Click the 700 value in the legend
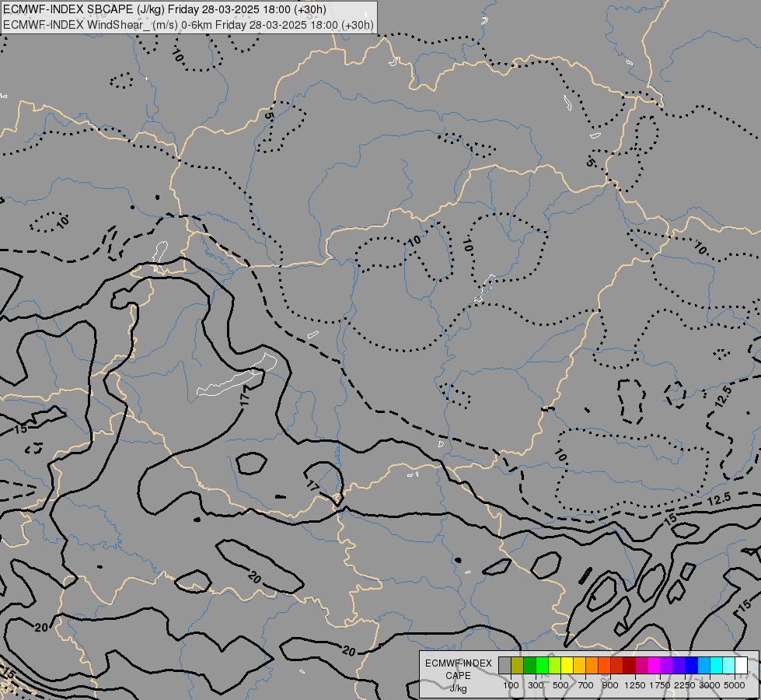This screenshot has width=761, height=700. coord(586,685)
